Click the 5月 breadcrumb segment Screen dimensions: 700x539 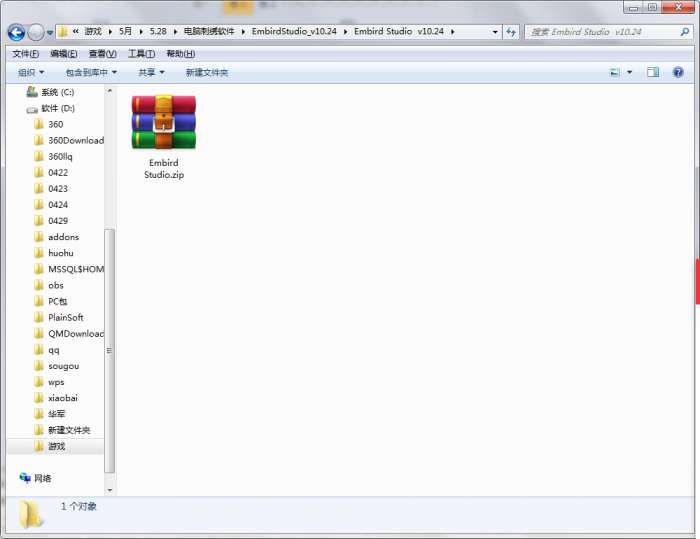[125, 32]
